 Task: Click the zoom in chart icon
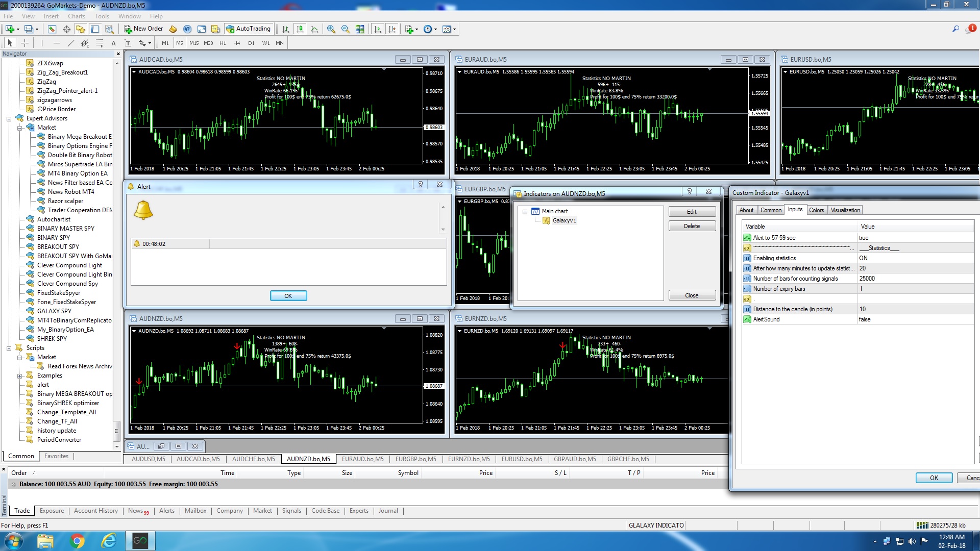(x=331, y=29)
